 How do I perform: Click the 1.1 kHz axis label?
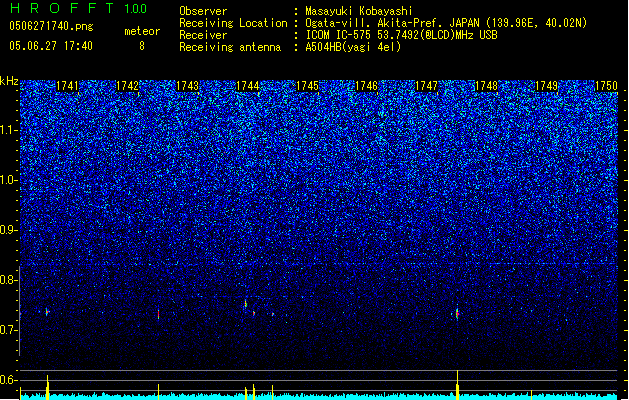(x=9, y=130)
